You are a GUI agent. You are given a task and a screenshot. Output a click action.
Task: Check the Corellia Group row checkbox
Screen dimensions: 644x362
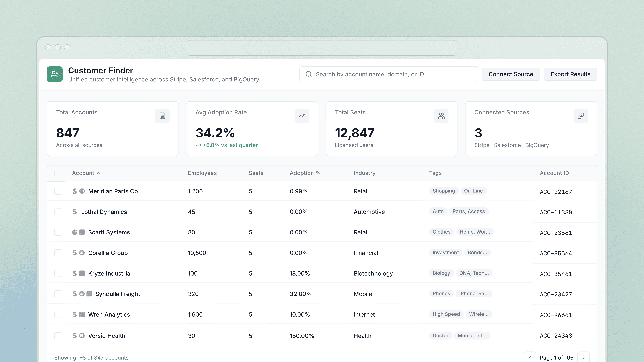[58, 253]
